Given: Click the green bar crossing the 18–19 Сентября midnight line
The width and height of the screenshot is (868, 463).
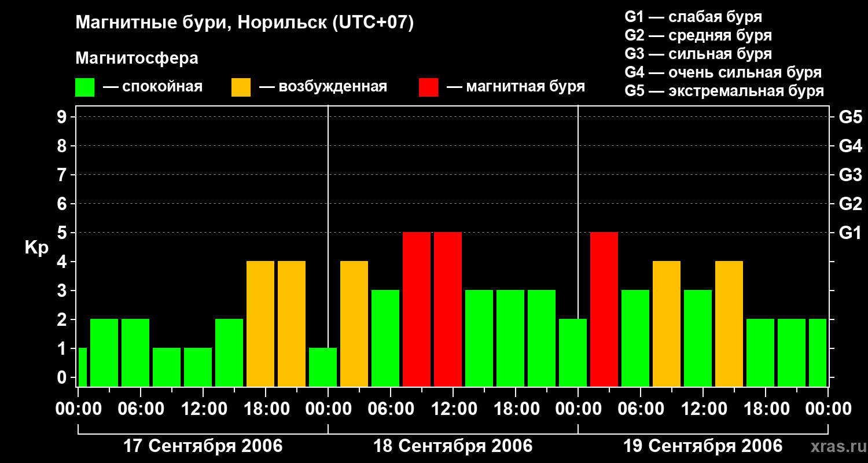Looking at the screenshot, I should pos(573,353).
